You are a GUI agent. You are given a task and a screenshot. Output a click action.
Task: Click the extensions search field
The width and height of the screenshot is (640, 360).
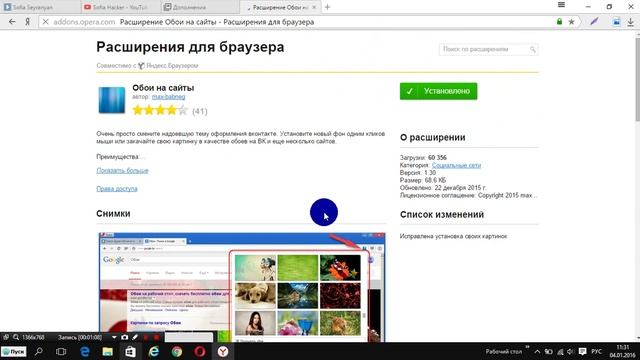pos(489,49)
